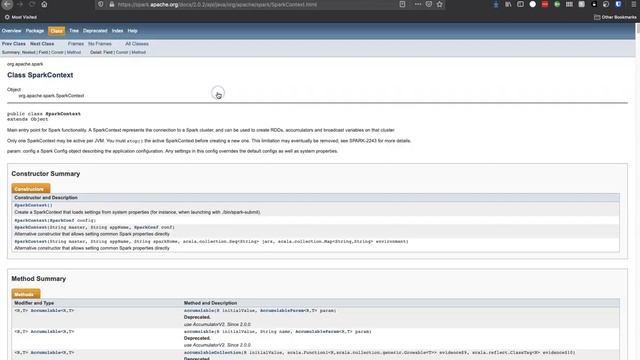
Task: Click the padlock site security icon
Action: click(111, 4)
